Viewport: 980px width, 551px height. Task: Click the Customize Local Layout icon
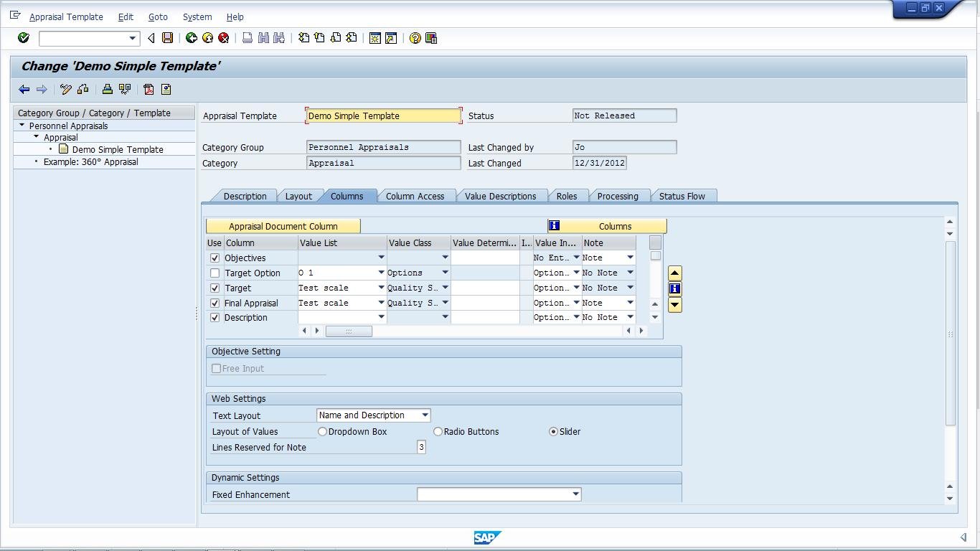point(431,38)
